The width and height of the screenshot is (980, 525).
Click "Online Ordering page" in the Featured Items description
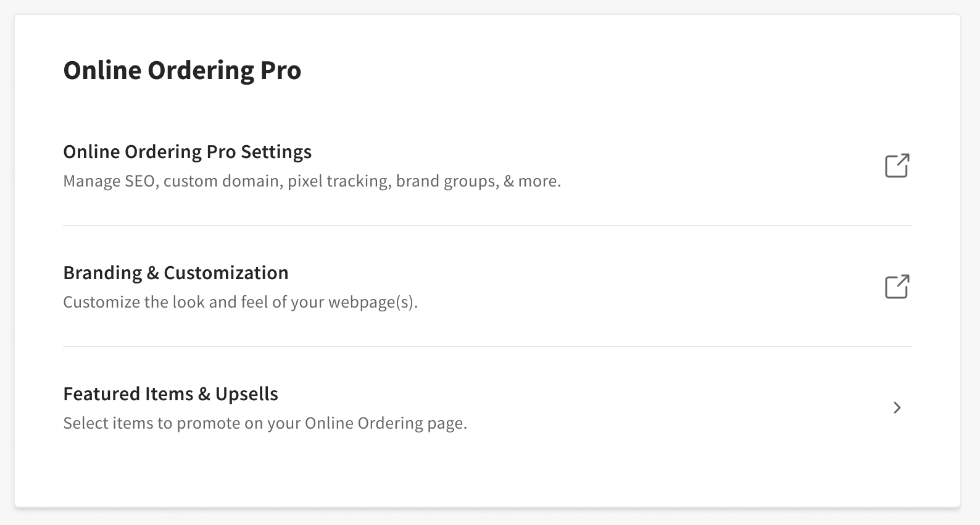coord(384,424)
